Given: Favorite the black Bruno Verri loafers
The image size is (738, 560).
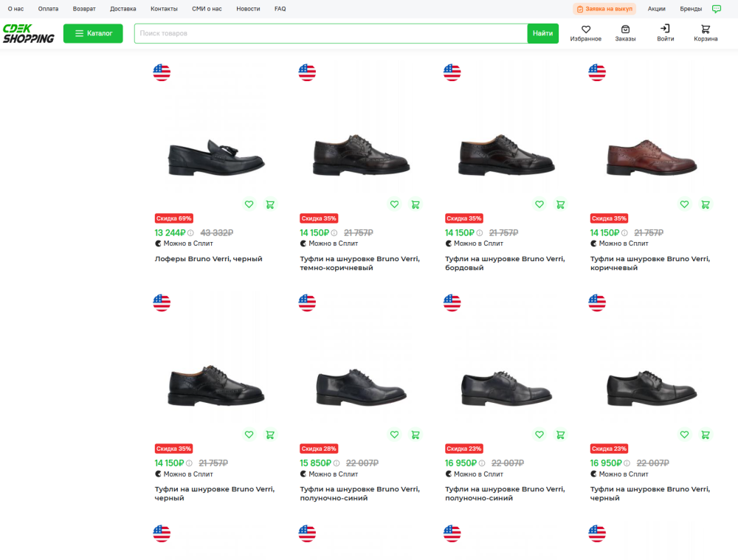Looking at the screenshot, I should (x=249, y=204).
